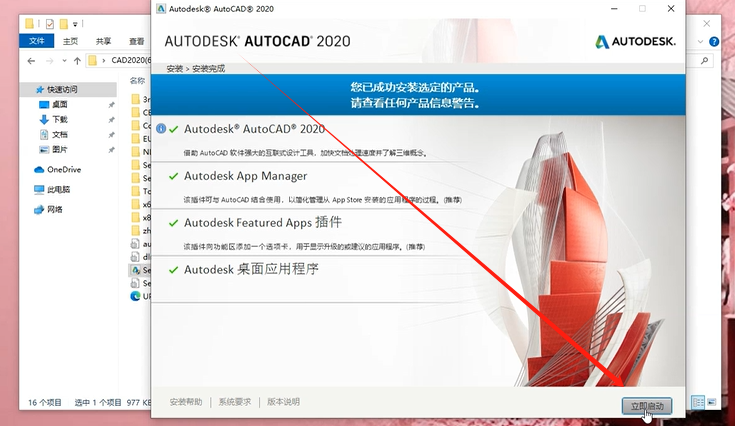
Task: Click the Explorer forward navigation arrow
Action: 50,60
